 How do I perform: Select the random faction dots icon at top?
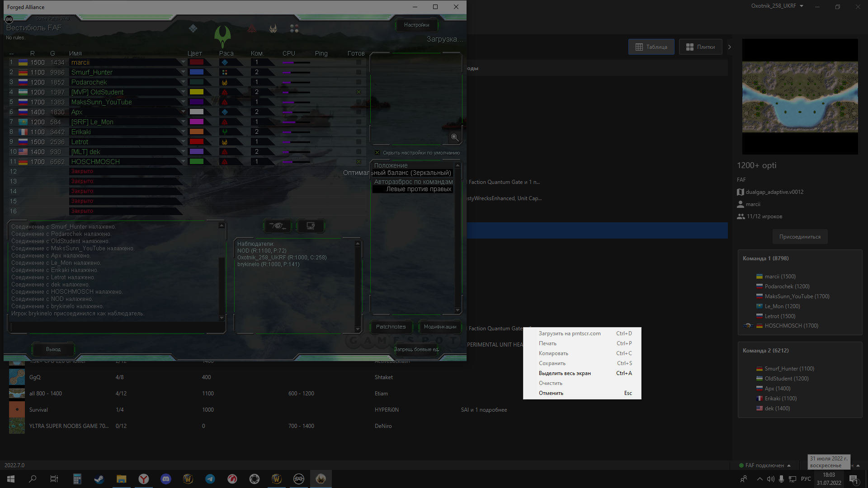(294, 28)
